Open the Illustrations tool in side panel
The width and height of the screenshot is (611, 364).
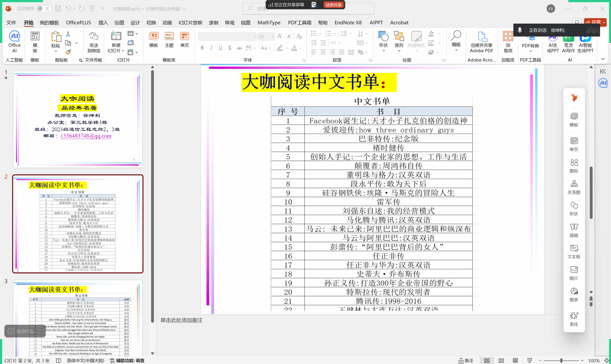(x=574, y=230)
